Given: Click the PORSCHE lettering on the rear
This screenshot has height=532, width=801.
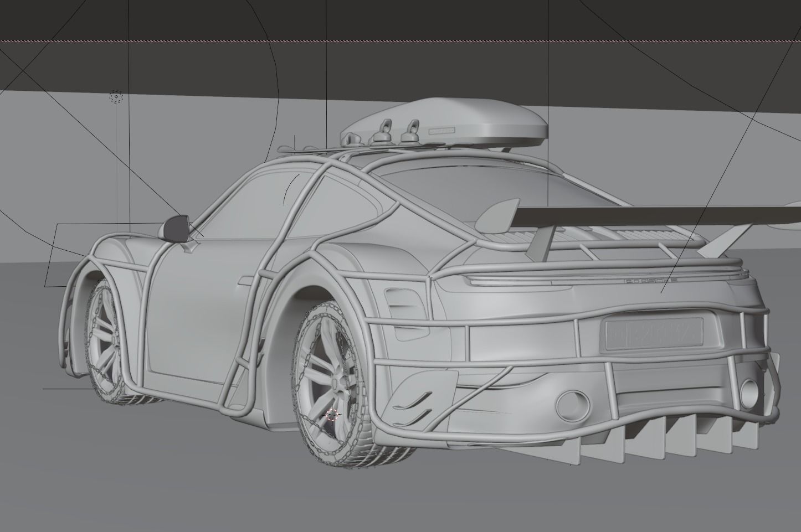Looking at the screenshot, I should click(650, 281).
